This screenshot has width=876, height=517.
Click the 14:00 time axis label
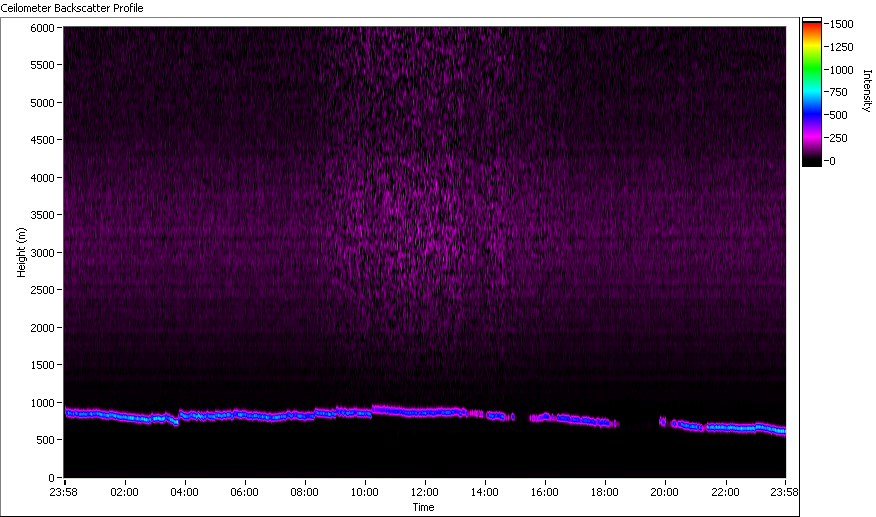484,492
